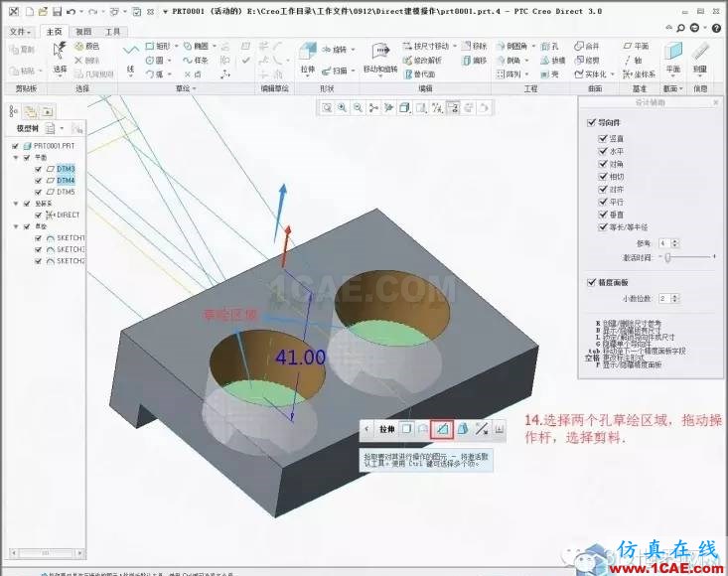Image resolution: width=728 pixels, height=576 pixels.
Task: Switch to the 主页 (Home) tab
Action: [54, 32]
